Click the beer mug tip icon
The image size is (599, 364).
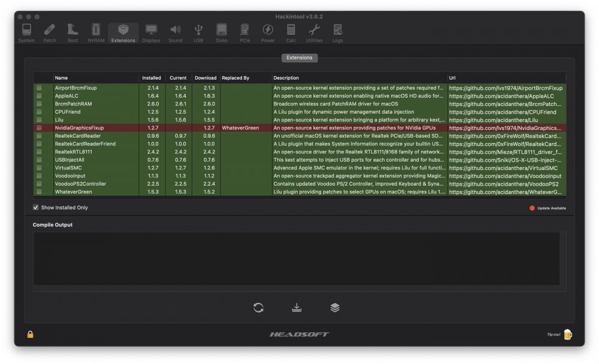(568, 334)
